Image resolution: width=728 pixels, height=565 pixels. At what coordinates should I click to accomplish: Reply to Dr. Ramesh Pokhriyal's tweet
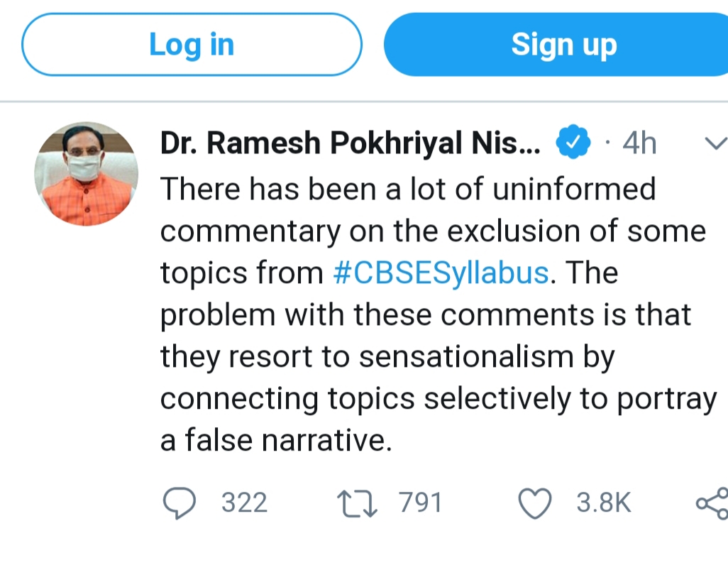tap(180, 503)
